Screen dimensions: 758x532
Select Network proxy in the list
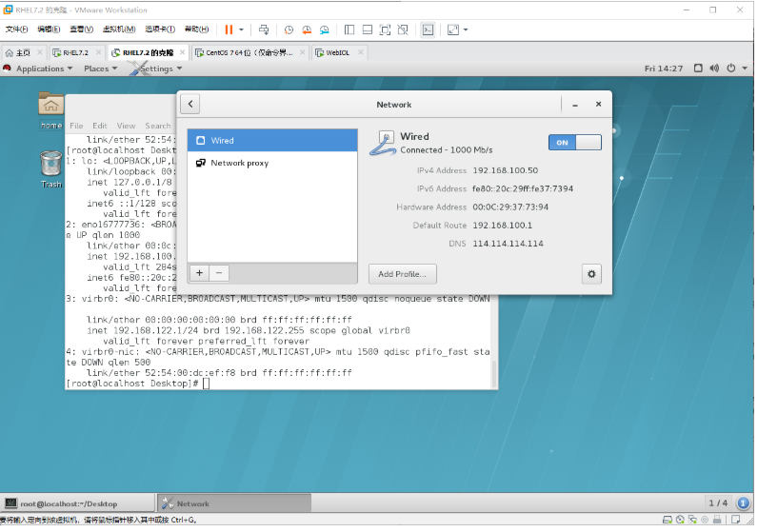(x=272, y=163)
